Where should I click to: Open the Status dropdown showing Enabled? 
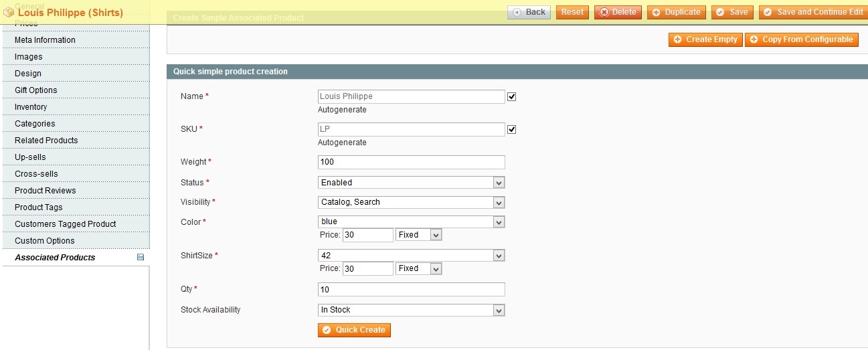(x=411, y=182)
